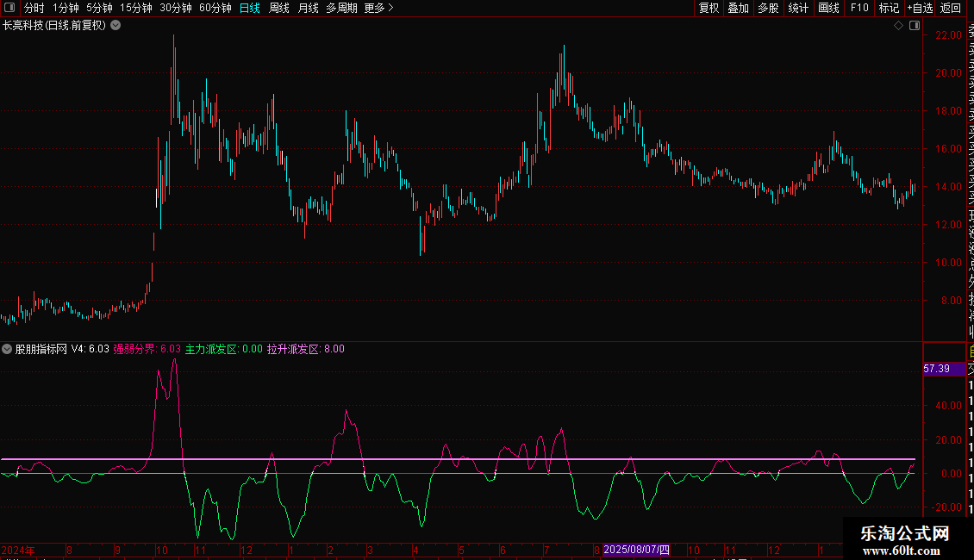This screenshot has height=560, width=974.
Task: Click the small icon left of 分时
Action: point(9,8)
